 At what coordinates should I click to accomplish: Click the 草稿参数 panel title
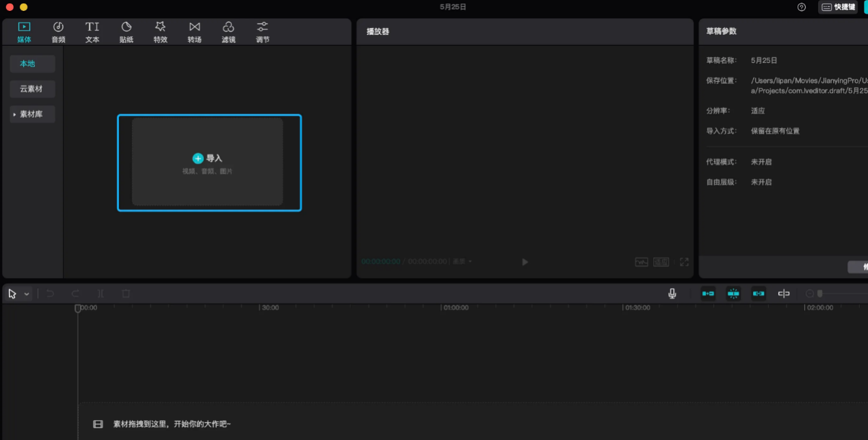722,31
